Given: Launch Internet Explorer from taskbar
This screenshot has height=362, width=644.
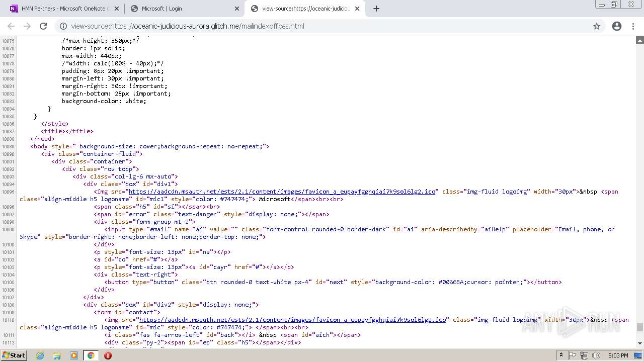Looking at the screenshot, I should point(40,355).
